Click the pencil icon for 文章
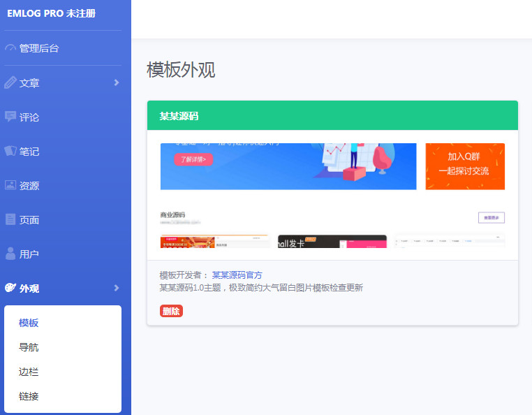The image size is (532, 415). (x=10, y=82)
